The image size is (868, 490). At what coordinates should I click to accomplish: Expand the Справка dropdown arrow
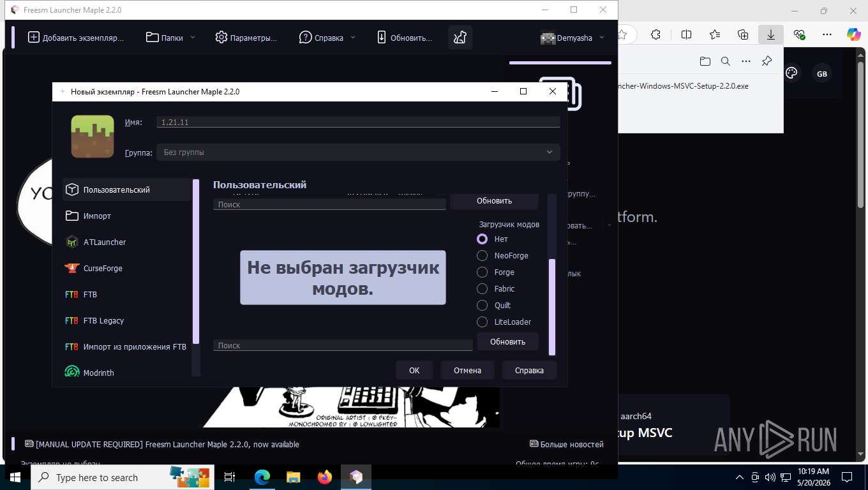353,38
